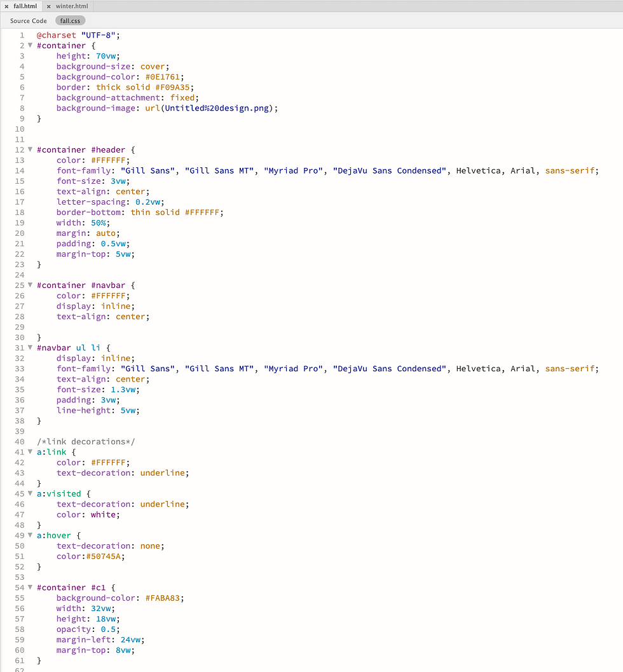Close the fall.html tab

coord(6,6)
